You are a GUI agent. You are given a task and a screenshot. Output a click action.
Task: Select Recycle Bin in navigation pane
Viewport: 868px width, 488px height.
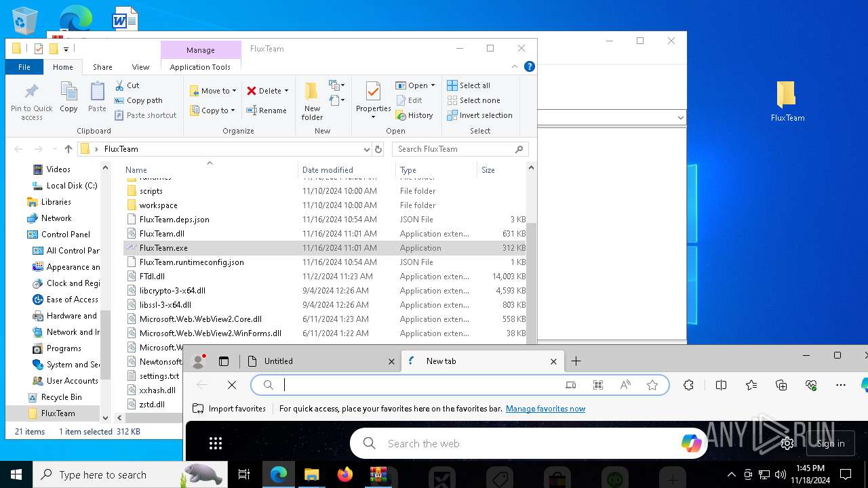[61, 397]
